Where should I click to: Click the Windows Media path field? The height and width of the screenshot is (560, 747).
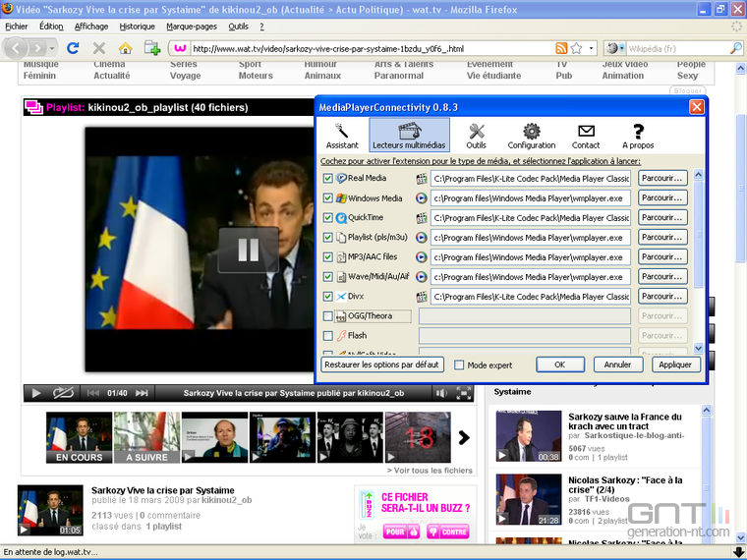click(x=530, y=198)
